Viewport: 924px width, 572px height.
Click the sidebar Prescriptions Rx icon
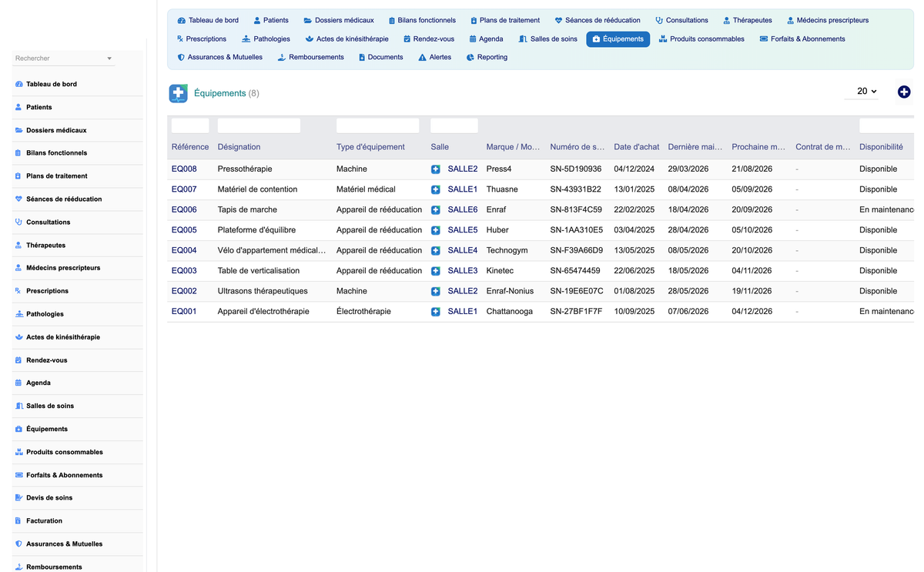[x=18, y=291]
